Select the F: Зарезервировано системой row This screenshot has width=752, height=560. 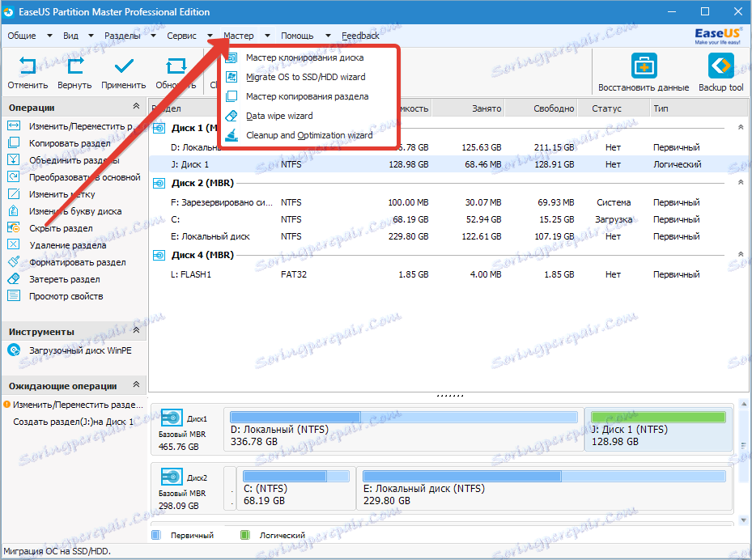coord(448,202)
